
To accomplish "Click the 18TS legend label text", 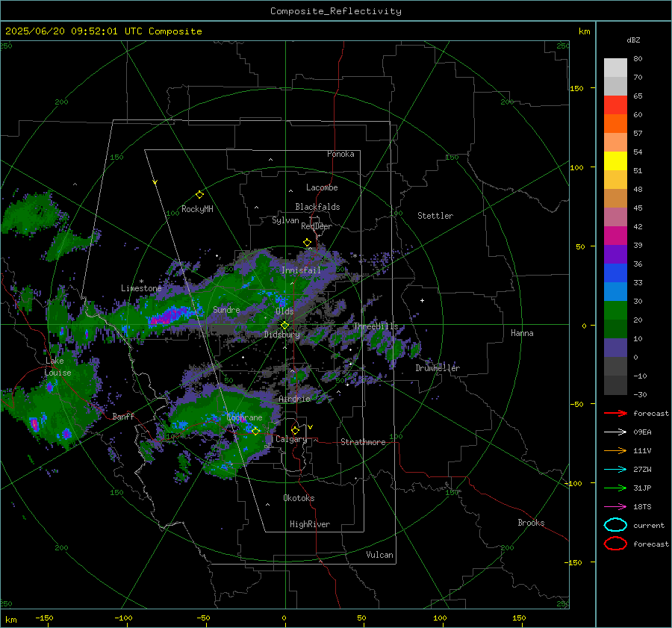I will pos(642,507).
